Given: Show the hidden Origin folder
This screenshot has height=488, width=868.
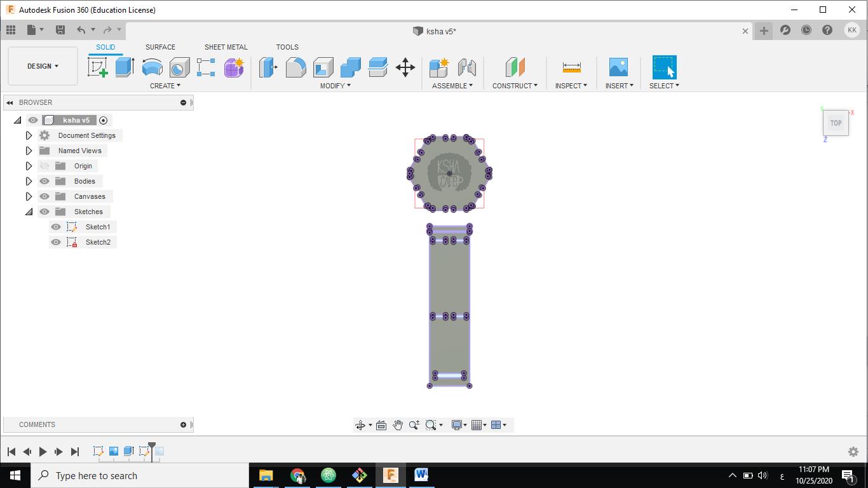Looking at the screenshot, I should click(44, 166).
